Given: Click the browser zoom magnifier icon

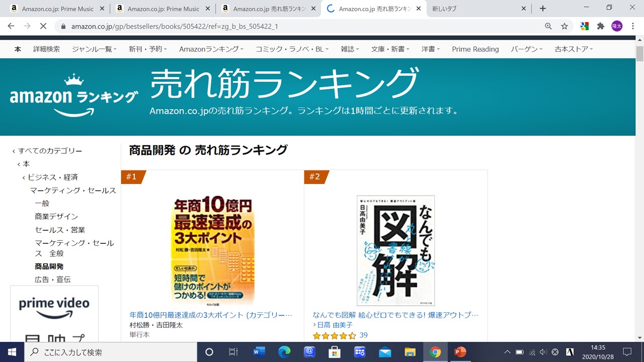Looking at the screenshot, I should (548, 26).
